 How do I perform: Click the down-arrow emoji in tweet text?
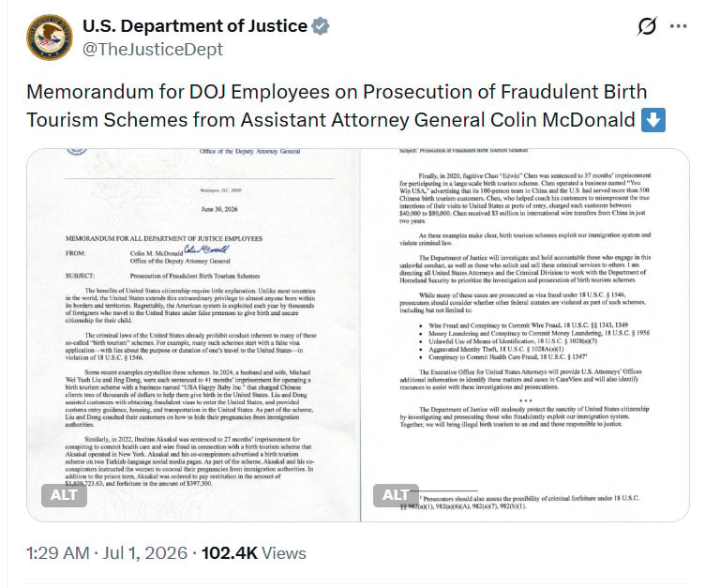653,120
